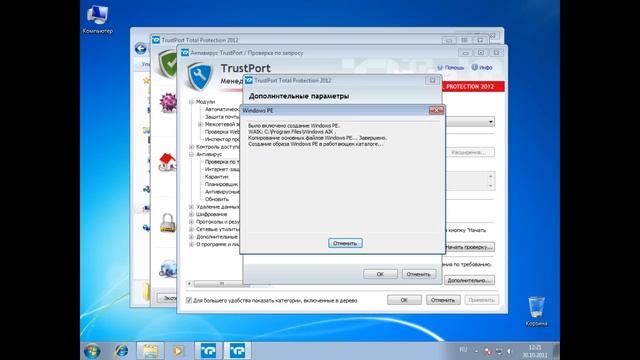Select Проверка Web tree item

click(x=222, y=132)
